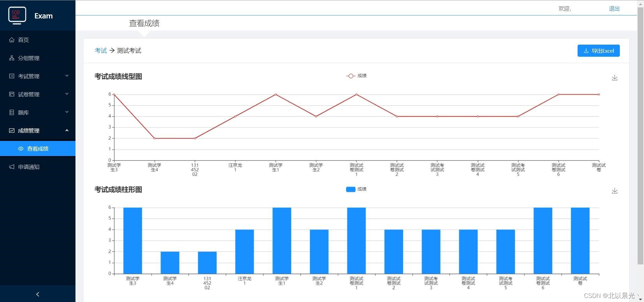Screen dimensions: 644x302
Task: Click the 查看成绩 page tab heading
Action: click(144, 23)
